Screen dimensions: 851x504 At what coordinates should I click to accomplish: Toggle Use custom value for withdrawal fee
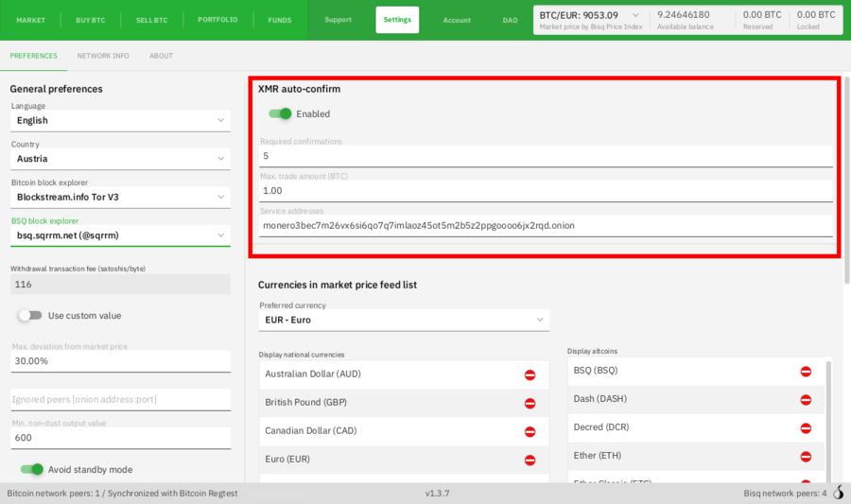(31, 315)
